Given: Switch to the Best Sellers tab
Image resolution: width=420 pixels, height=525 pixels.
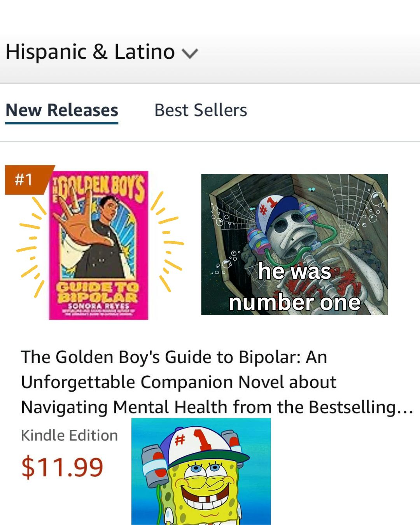Looking at the screenshot, I should [x=201, y=110].
